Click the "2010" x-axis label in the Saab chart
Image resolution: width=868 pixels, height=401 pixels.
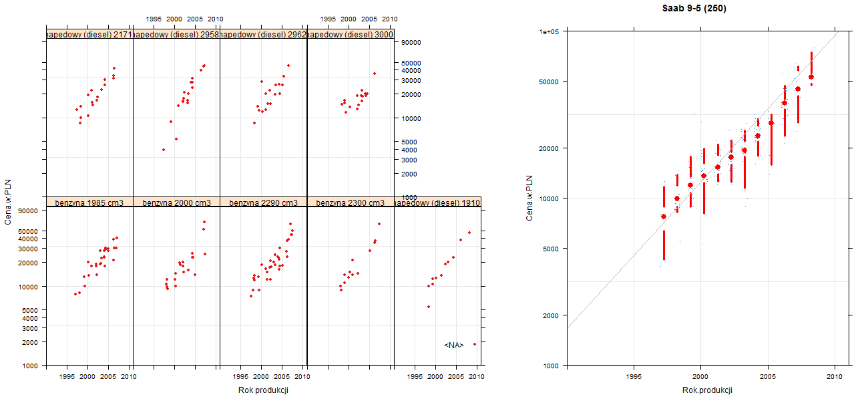(835, 376)
